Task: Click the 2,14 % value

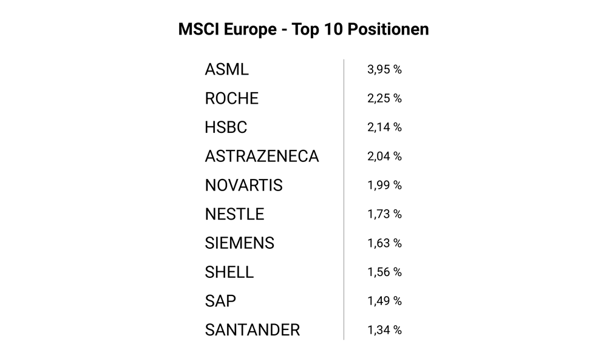Action: point(384,127)
